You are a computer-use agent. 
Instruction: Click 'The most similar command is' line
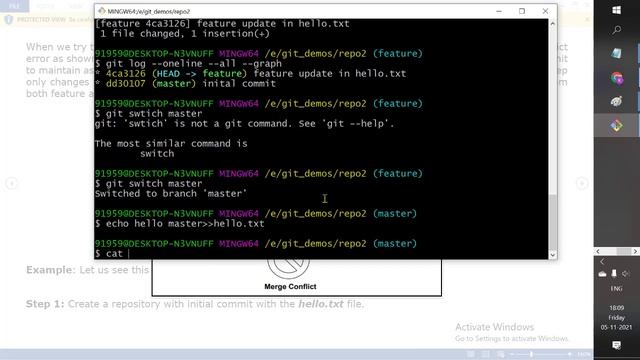(171, 144)
